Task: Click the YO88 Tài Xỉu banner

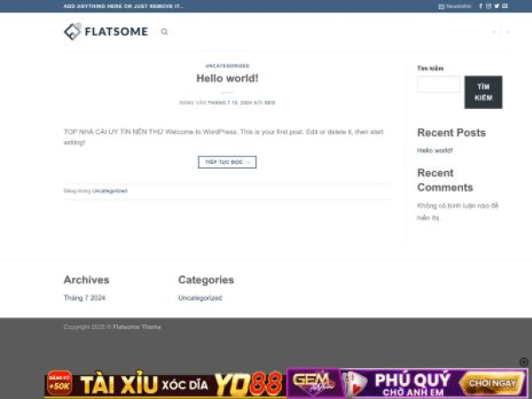Action: pyautogui.click(x=165, y=383)
